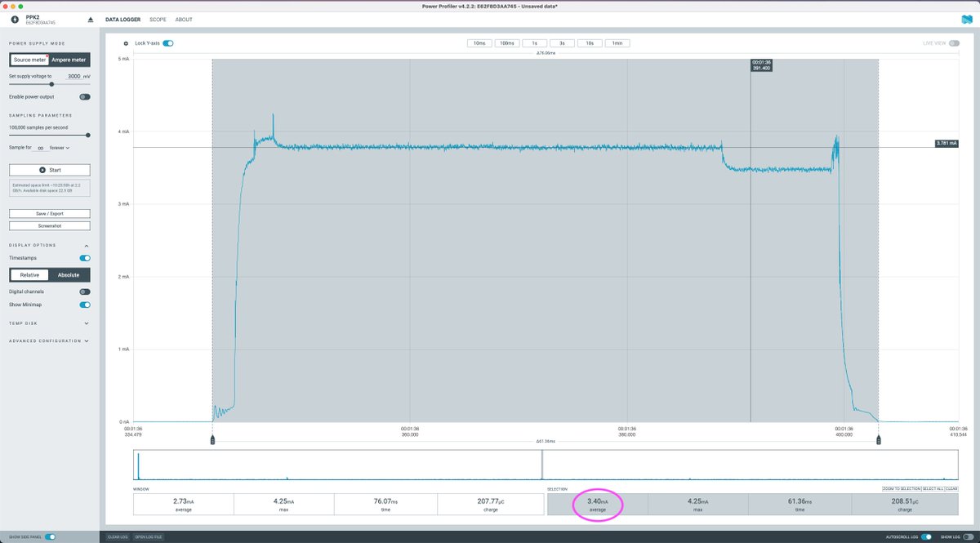The image size is (980, 543).
Task: Click the supply voltage mV input field
Action: click(x=73, y=76)
